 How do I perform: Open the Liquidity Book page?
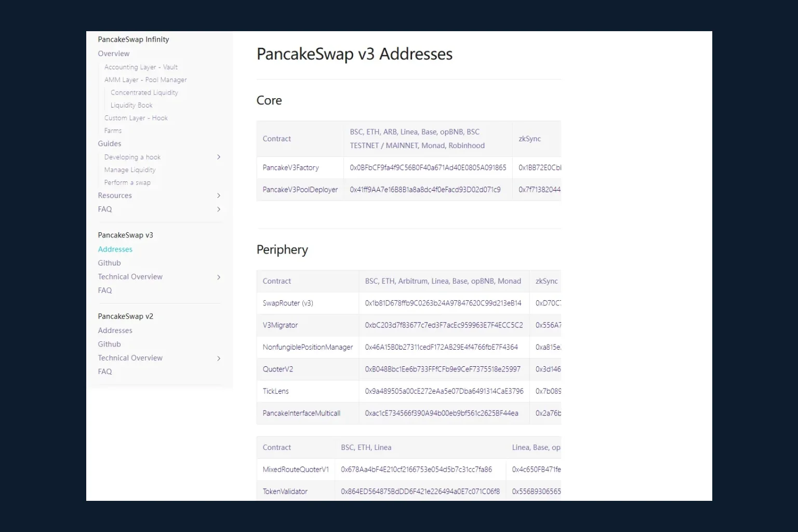[131, 105]
